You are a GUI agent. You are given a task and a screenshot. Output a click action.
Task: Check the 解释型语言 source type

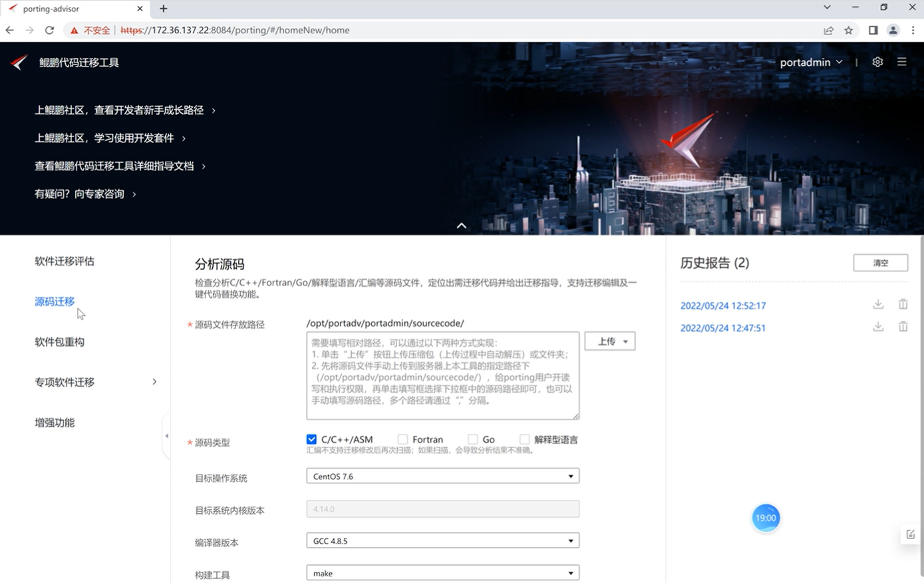coord(524,439)
